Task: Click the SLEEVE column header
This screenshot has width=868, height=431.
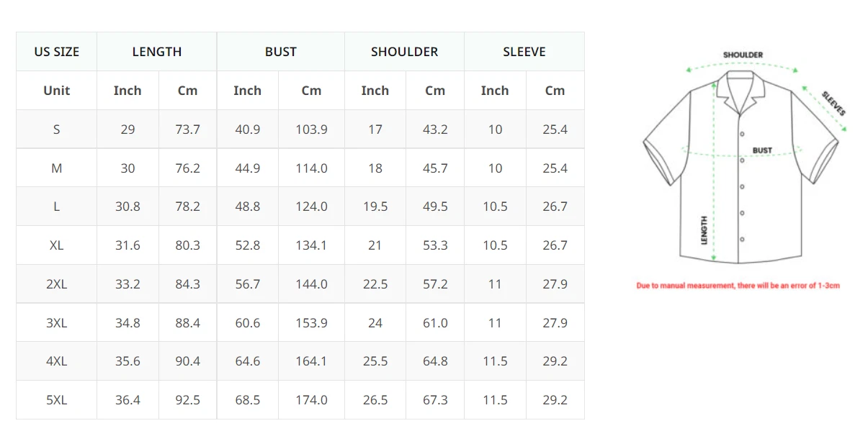Action: [524, 52]
